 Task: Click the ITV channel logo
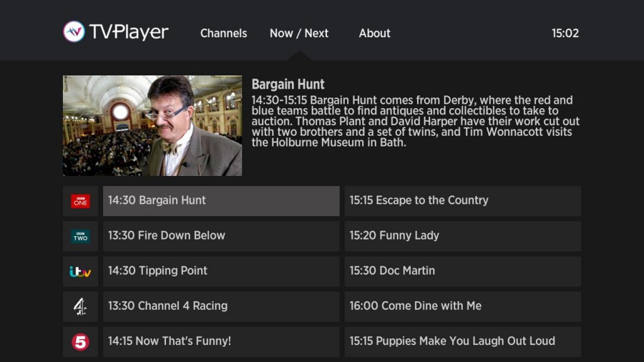pos(80,271)
